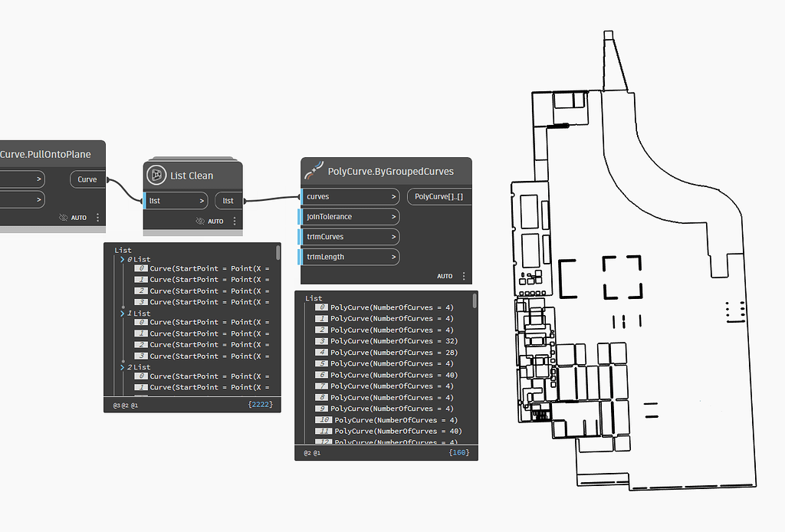Viewport: 785px width, 532px height.
Task: Click the AUTO lacing label on List Clean
Action: click(215, 221)
